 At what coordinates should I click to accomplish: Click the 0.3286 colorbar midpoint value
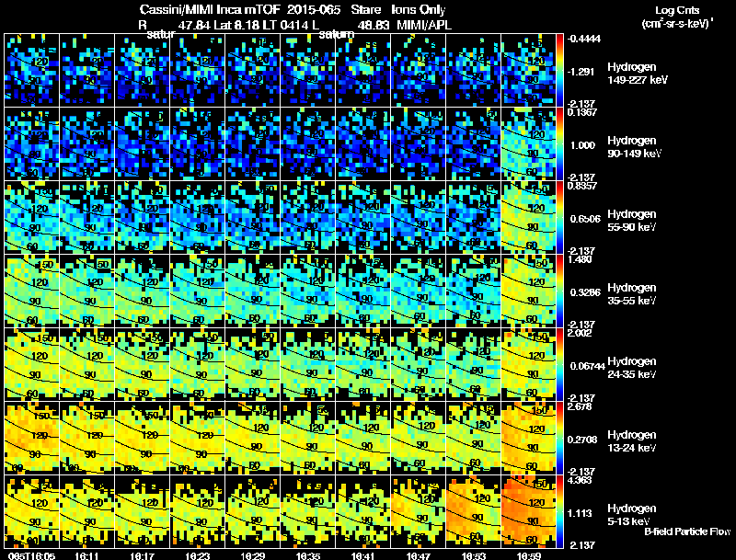(585, 292)
